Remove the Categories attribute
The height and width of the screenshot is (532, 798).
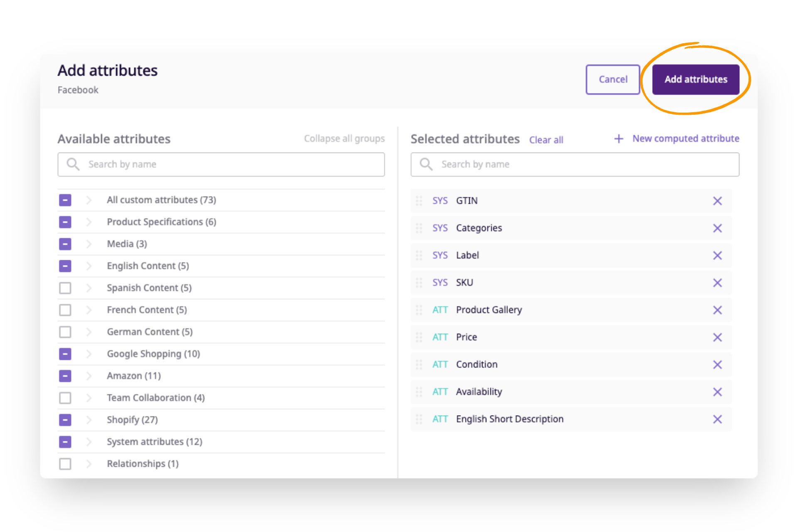point(717,228)
